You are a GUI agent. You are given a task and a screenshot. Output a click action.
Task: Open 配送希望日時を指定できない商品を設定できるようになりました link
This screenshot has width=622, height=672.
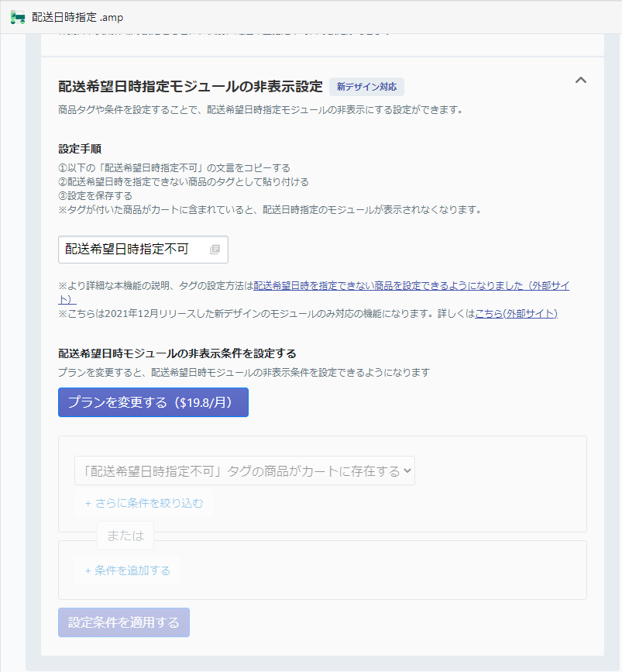pos(411,286)
